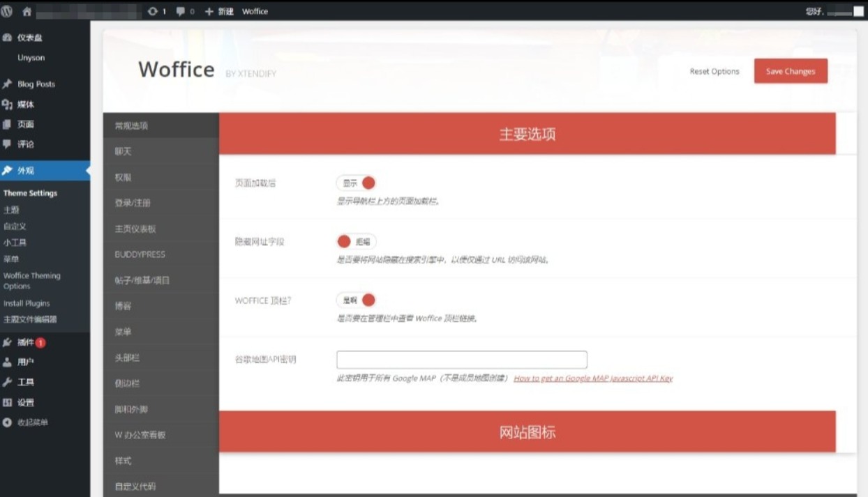Click the plus 新建 icon
Viewport: 868px width, 497px height.
coord(209,12)
